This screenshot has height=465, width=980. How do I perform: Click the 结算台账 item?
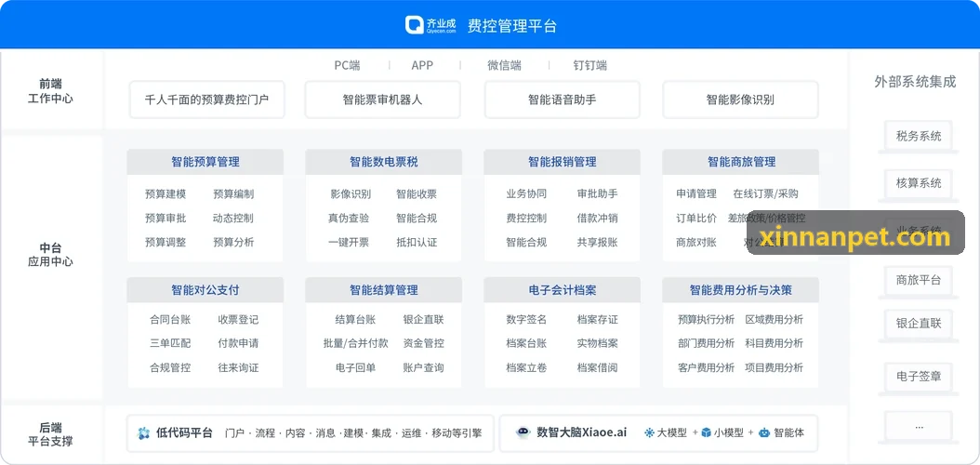(355, 320)
